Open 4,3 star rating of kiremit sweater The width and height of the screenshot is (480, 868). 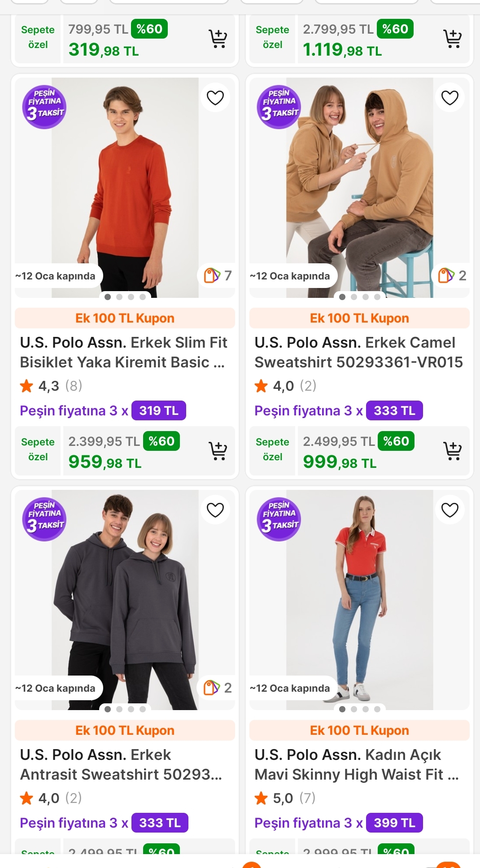[50, 386]
